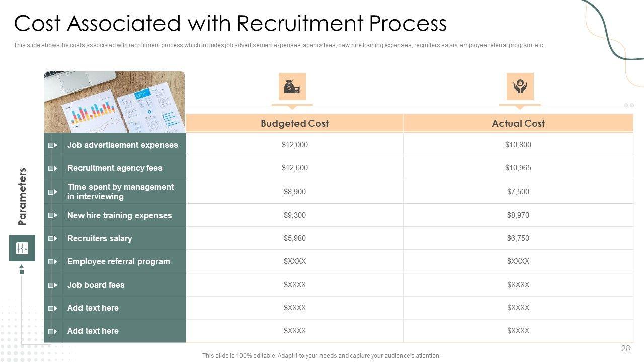Select the slide title text

click(230, 24)
